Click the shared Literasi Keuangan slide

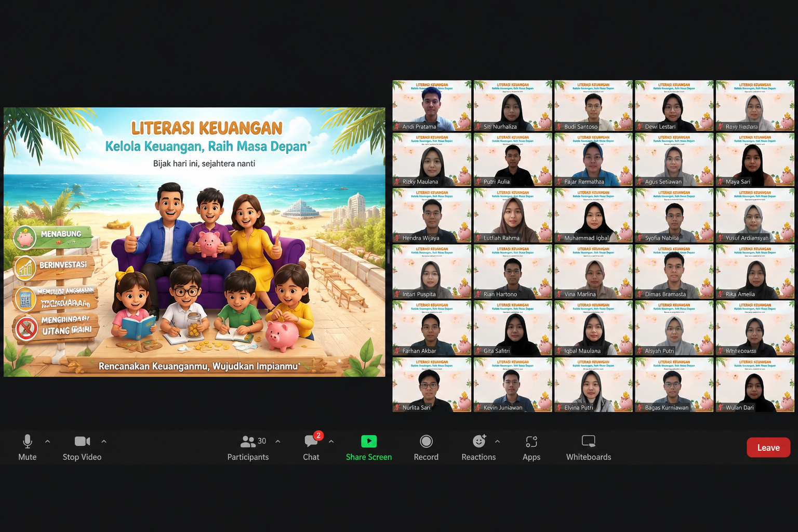(194, 242)
